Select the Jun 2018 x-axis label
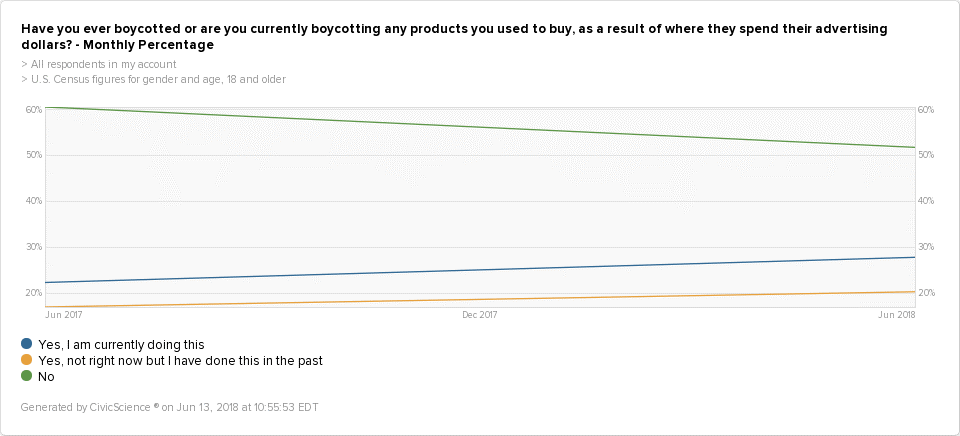Image resolution: width=960 pixels, height=436 pixels. pyautogui.click(x=896, y=315)
